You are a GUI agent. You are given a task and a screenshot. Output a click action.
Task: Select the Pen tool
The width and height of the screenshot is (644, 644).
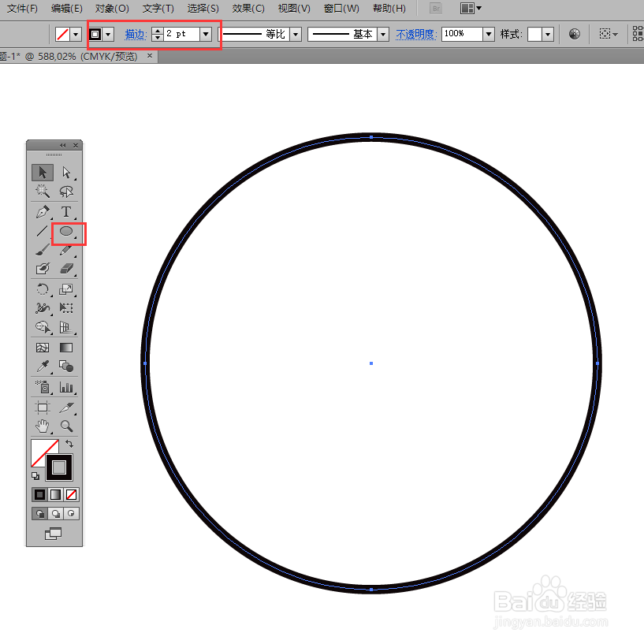[x=42, y=211]
